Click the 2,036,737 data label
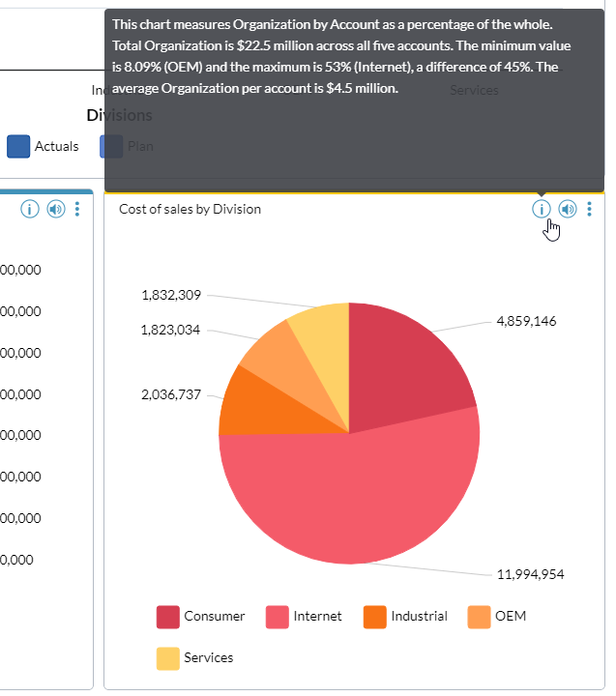 [x=171, y=394]
